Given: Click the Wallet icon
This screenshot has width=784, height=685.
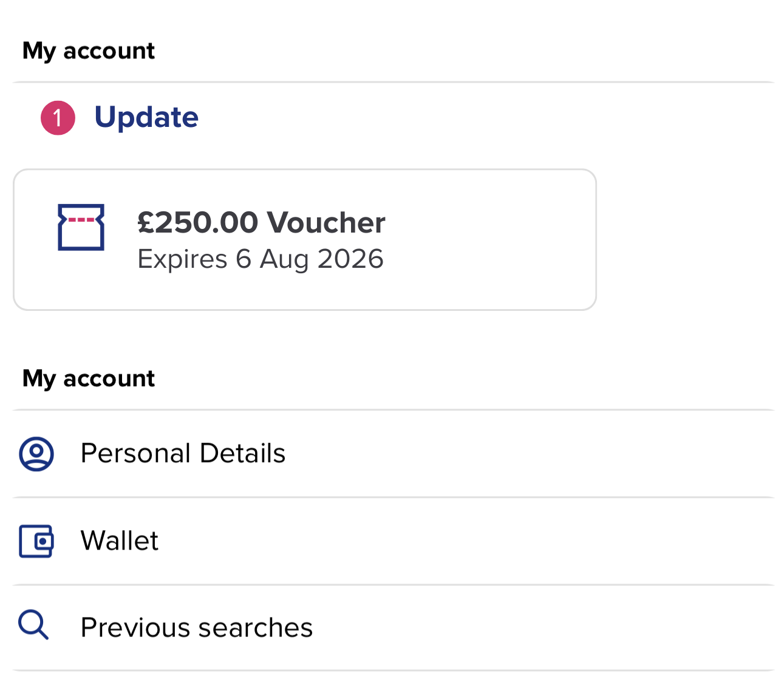Looking at the screenshot, I should [36, 540].
